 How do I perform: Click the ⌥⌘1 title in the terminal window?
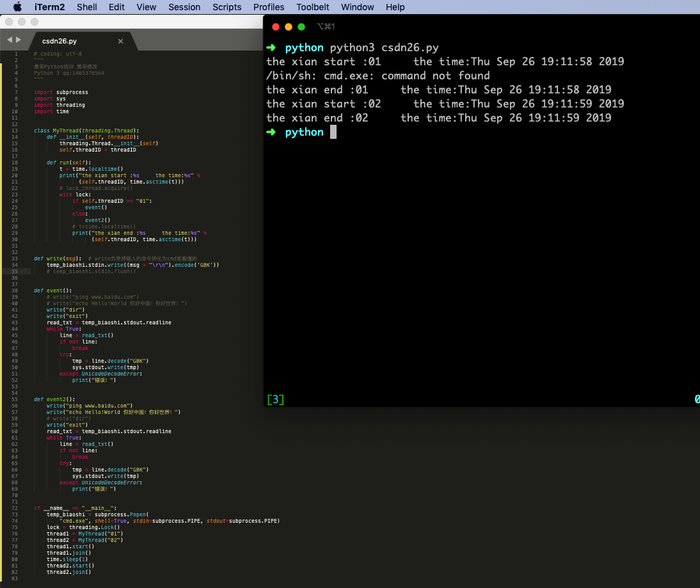326,27
